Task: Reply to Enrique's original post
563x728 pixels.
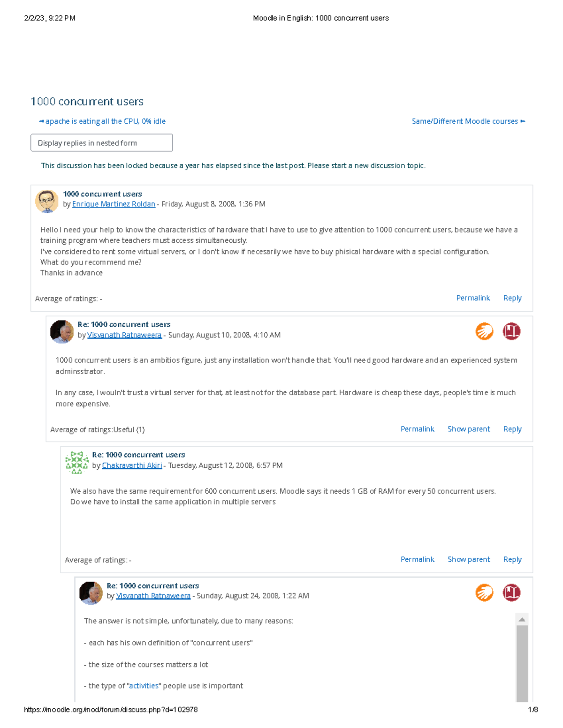Action: click(512, 298)
